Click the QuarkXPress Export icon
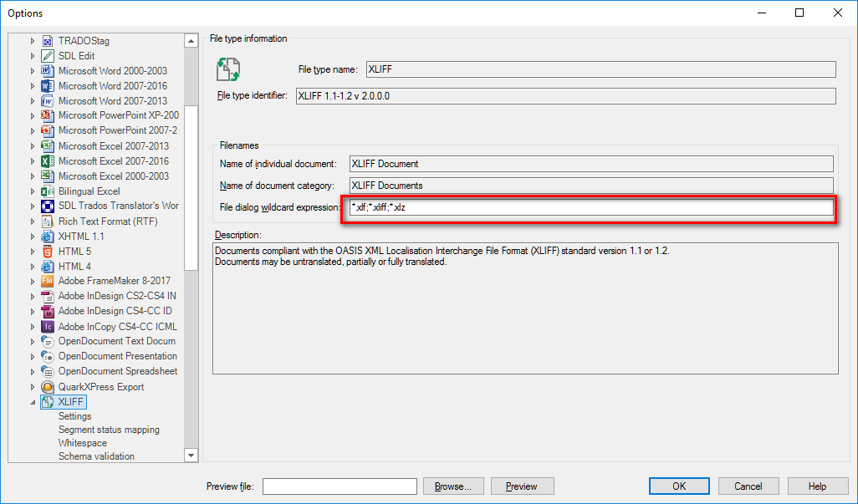The width and height of the screenshot is (858, 504). [x=48, y=387]
